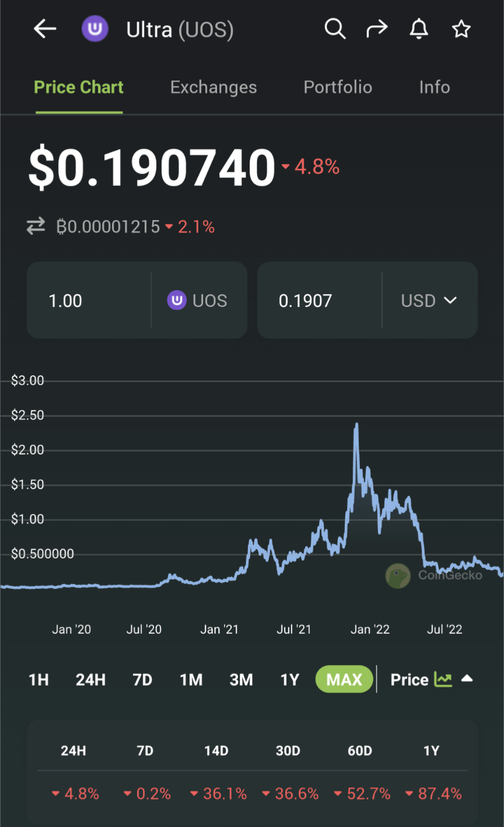Screen dimensions: 504x827
Task: Open the Portfolio tab
Action: tap(338, 88)
